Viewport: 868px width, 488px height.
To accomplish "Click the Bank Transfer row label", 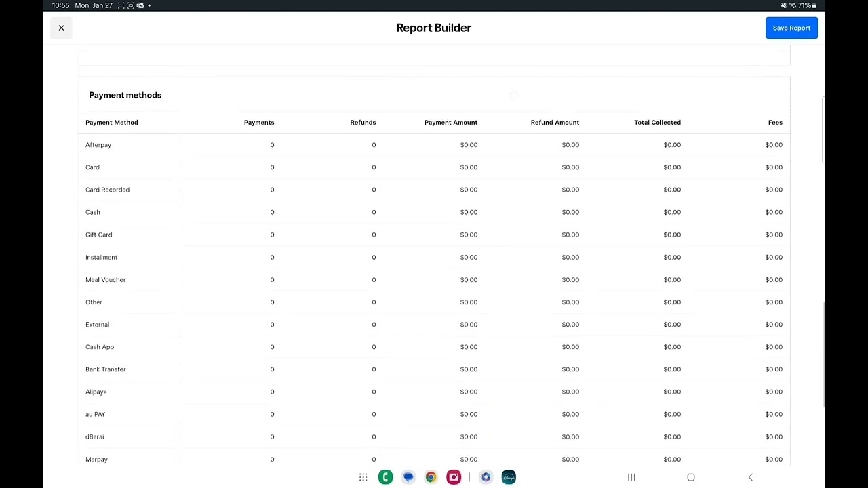I will 106,369.
